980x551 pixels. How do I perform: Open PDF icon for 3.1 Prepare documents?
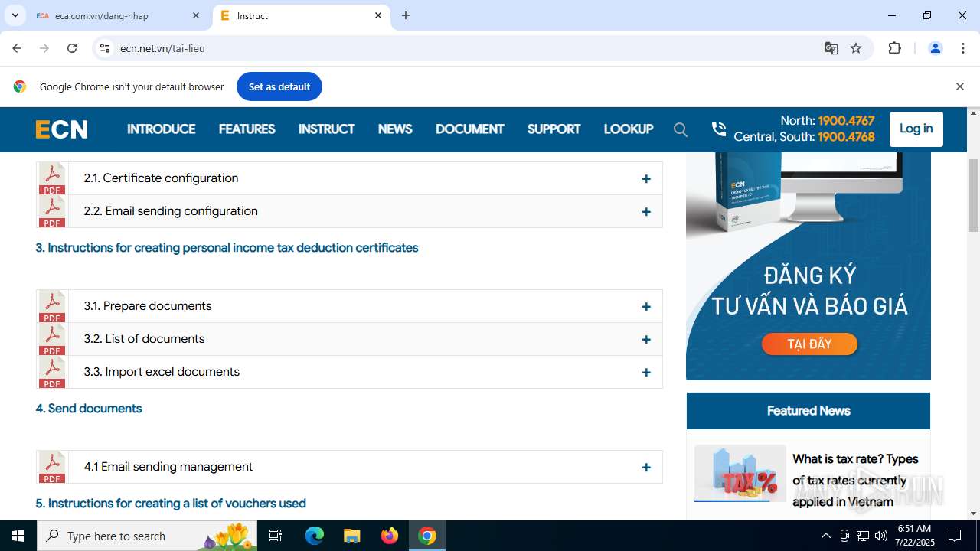(52, 306)
